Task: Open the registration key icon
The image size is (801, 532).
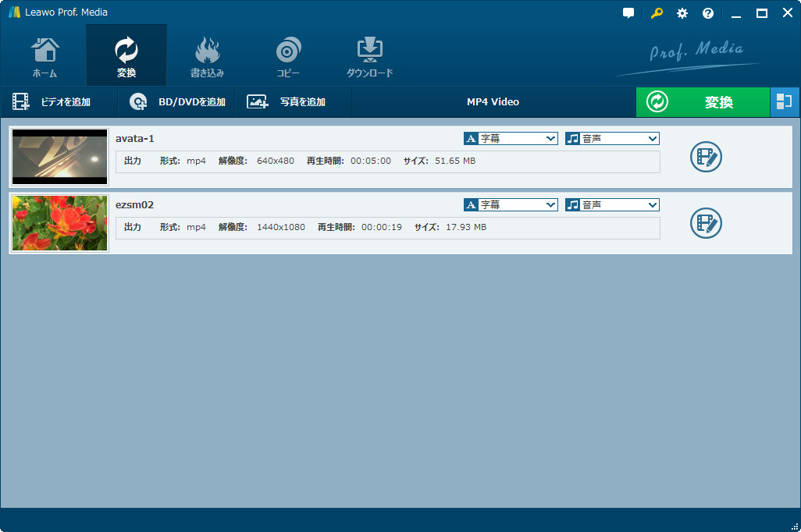Action: point(657,13)
